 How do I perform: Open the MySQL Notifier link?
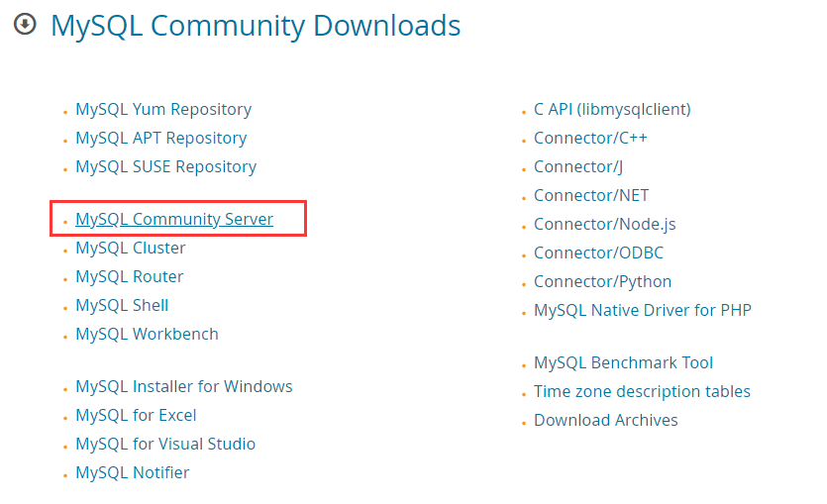pos(132,472)
